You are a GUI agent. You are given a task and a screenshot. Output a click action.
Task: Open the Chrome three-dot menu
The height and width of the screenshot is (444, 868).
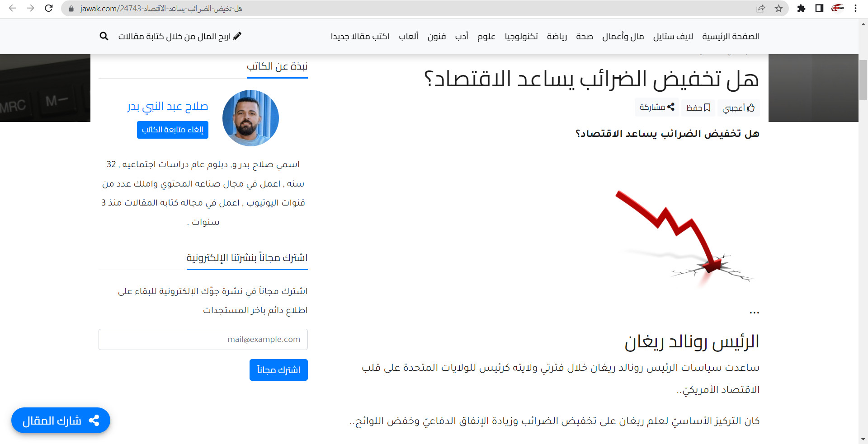[856, 8]
